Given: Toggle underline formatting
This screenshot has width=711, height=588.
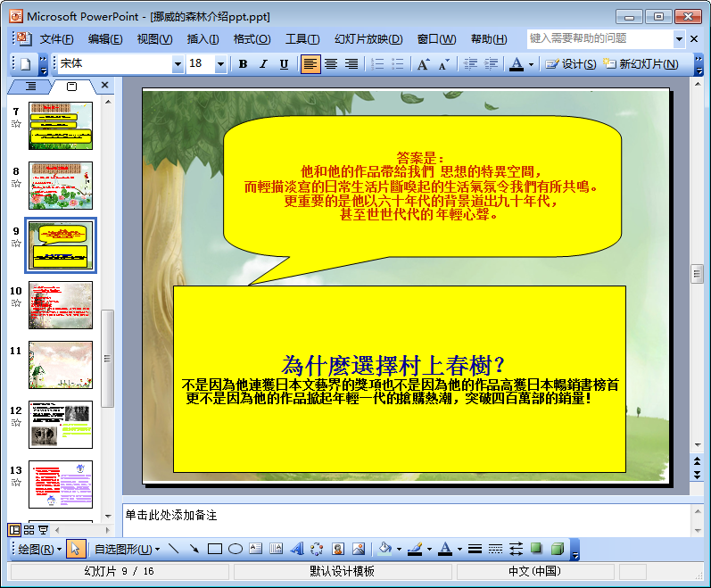Looking at the screenshot, I should 284,64.
